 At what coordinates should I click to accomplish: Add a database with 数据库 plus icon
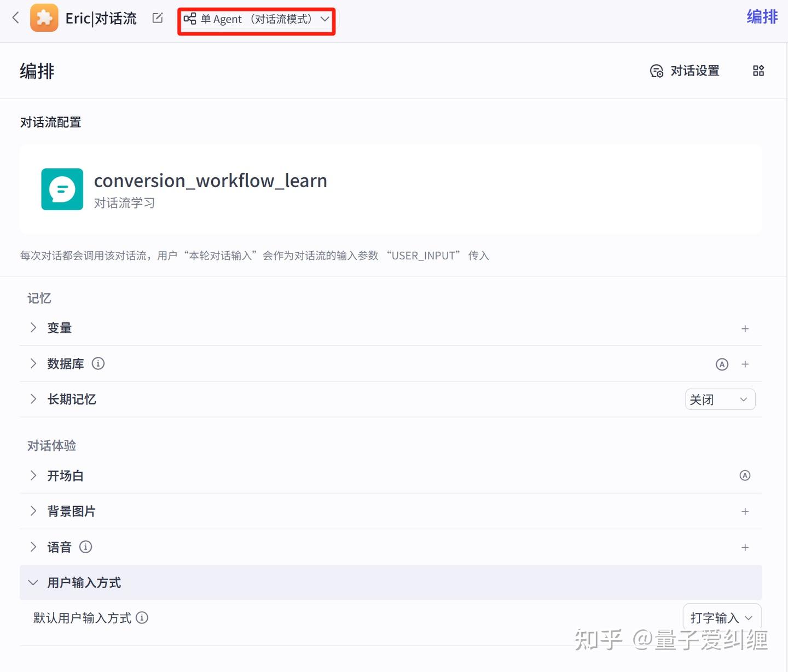(745, 364)
